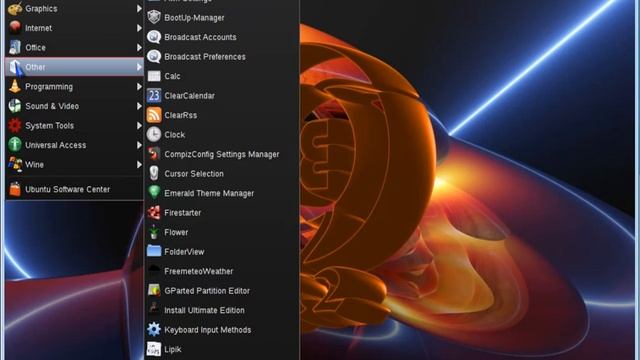This screenshot has height=360, width=640.
Task: Launch Ubuntu Software Center entry
Action: (x=74, y=189)
